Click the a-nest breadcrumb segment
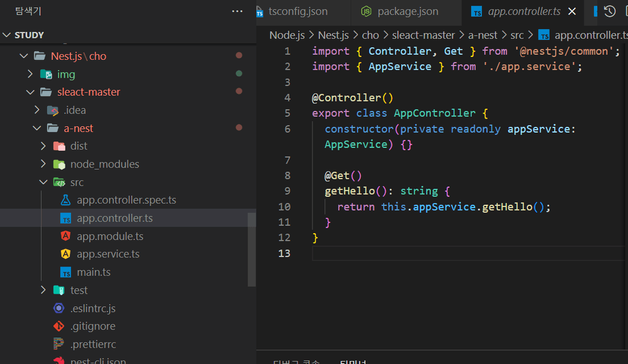This screenshot has width=628, height=364. [483, 35]
